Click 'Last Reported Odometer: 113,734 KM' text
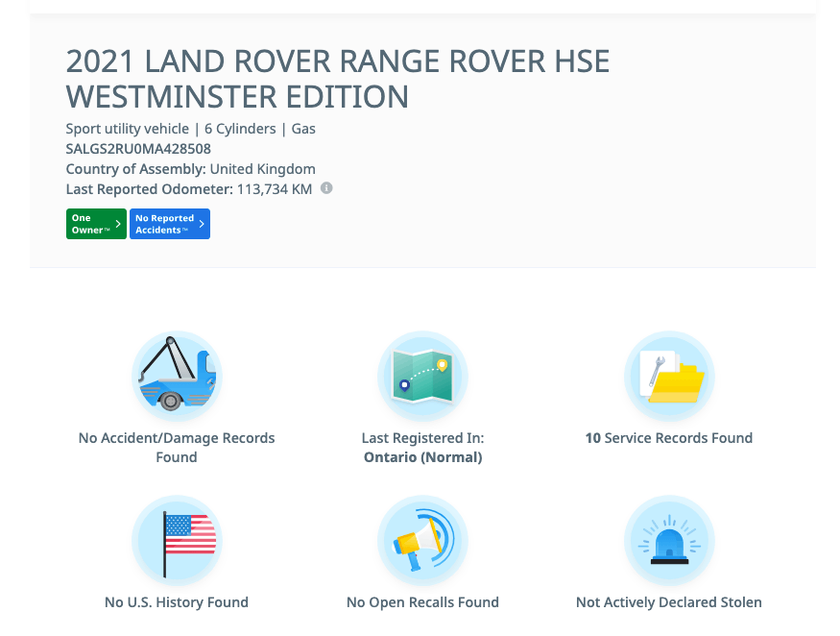Image resolution: width=840 pixels, height=636 pixels. [x=189, y=189]
